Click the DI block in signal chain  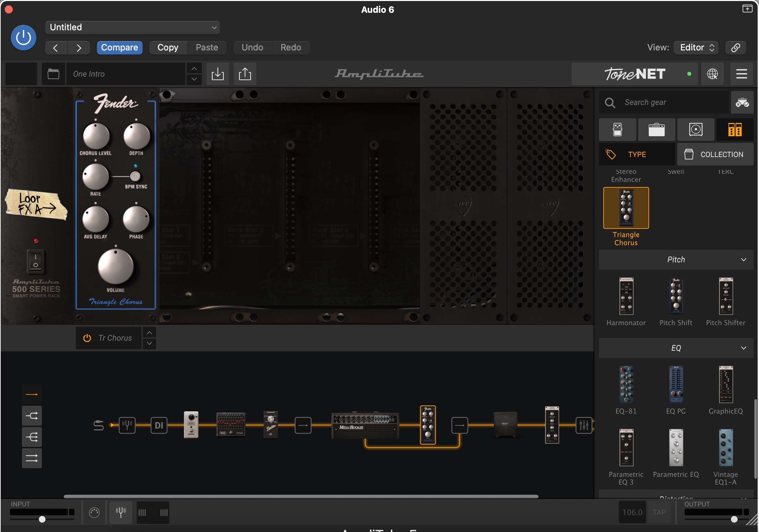click(159, 425)
